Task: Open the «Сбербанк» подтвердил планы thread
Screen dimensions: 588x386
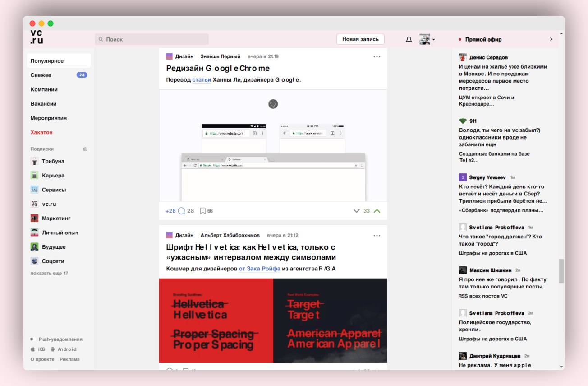Action: click(x=501, y=210)
